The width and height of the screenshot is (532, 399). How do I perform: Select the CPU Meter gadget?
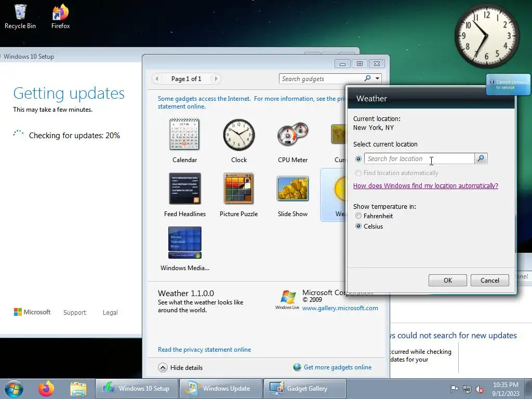pyautogui.click(x=292, y=140)
